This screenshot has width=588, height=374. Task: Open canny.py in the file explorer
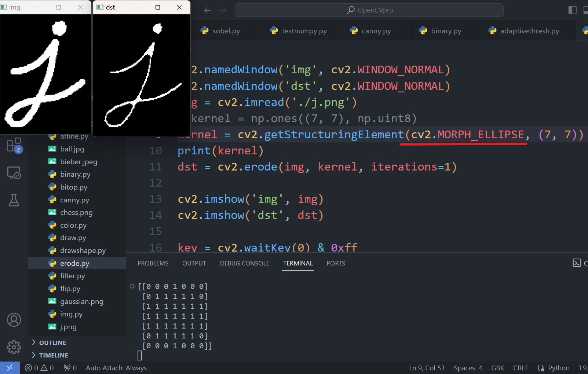coord(77,200)
